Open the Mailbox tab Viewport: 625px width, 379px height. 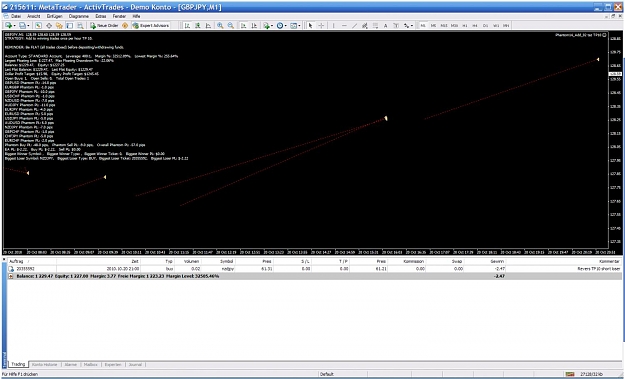pyautogui.click(x=91, y=364)
